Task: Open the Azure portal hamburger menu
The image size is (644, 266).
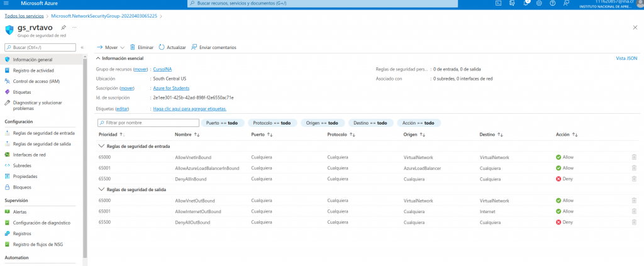Action: pyautogui.click(x=6, y=3)
